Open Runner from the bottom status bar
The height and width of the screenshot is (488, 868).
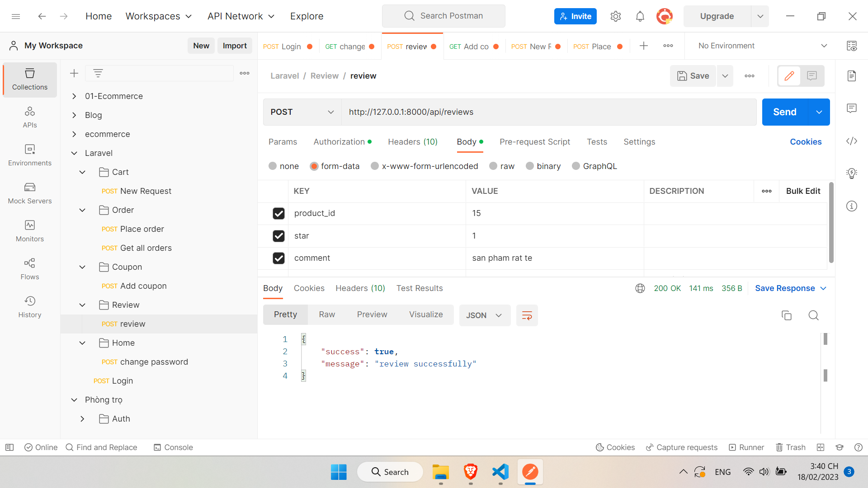point(746,447)
